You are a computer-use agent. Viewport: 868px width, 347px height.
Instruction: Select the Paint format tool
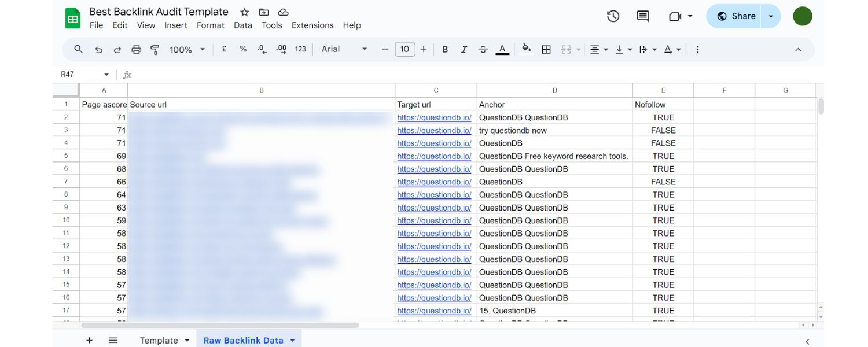(x=154, y=49)
